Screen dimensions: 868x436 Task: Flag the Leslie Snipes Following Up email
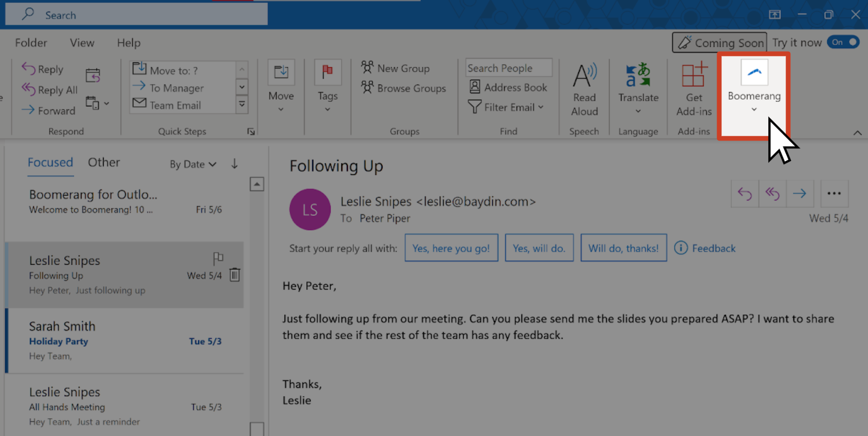click(x=218, y=258)
